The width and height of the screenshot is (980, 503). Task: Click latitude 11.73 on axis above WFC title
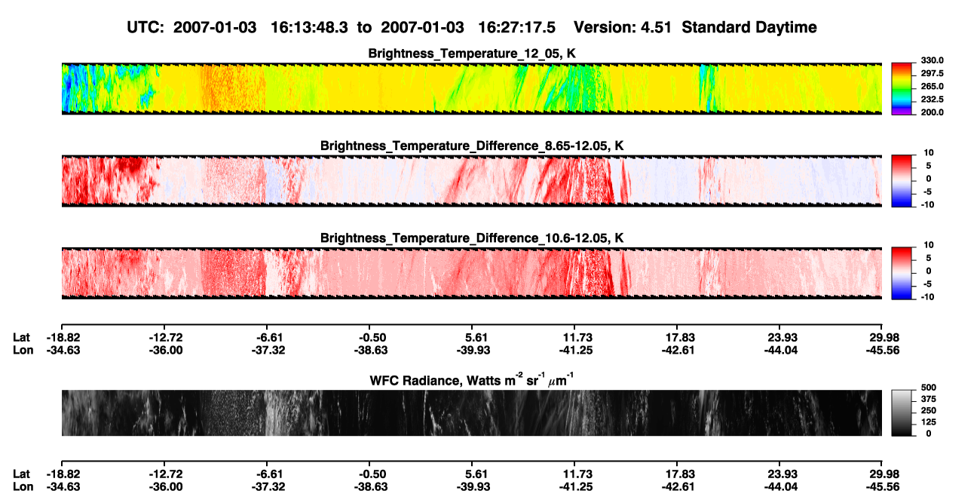pyautogui.click(x=575, y=337)
